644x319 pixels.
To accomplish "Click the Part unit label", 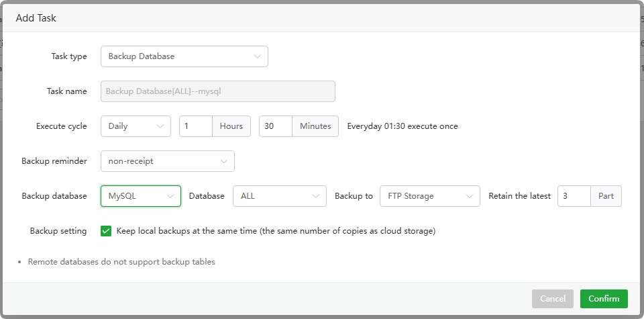I will pyautogui.click(x=606, y=196).
